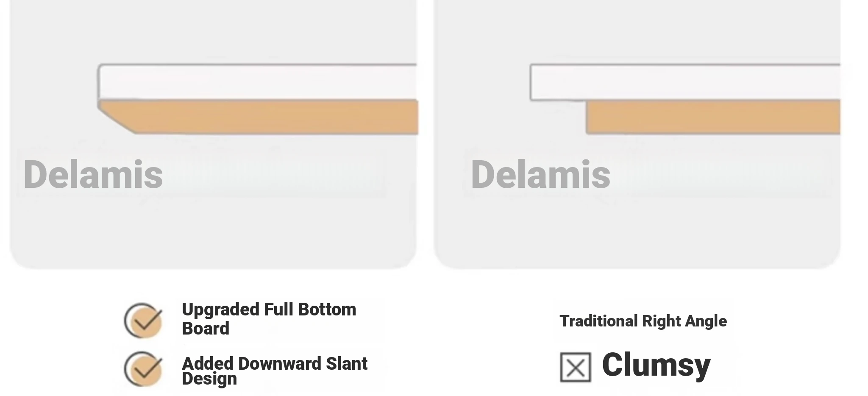
Task: Click the white tabletop in the right diagram
Action: point(685,82)
